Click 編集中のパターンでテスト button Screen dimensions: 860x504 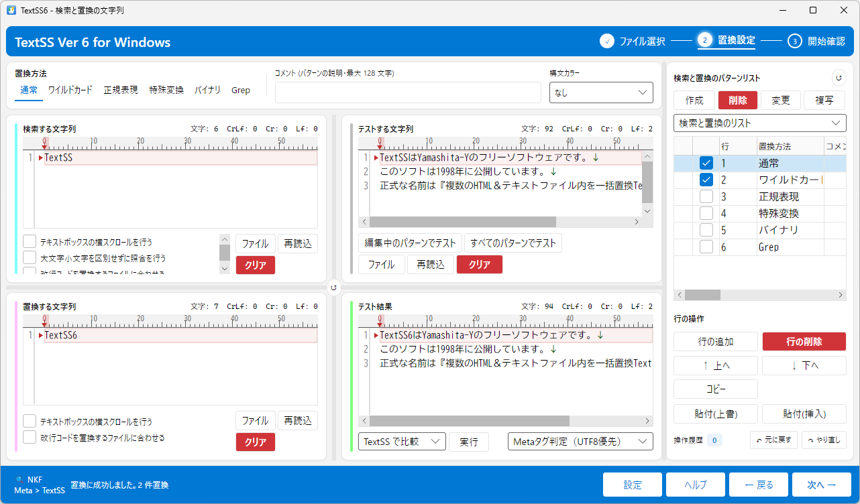410,243
